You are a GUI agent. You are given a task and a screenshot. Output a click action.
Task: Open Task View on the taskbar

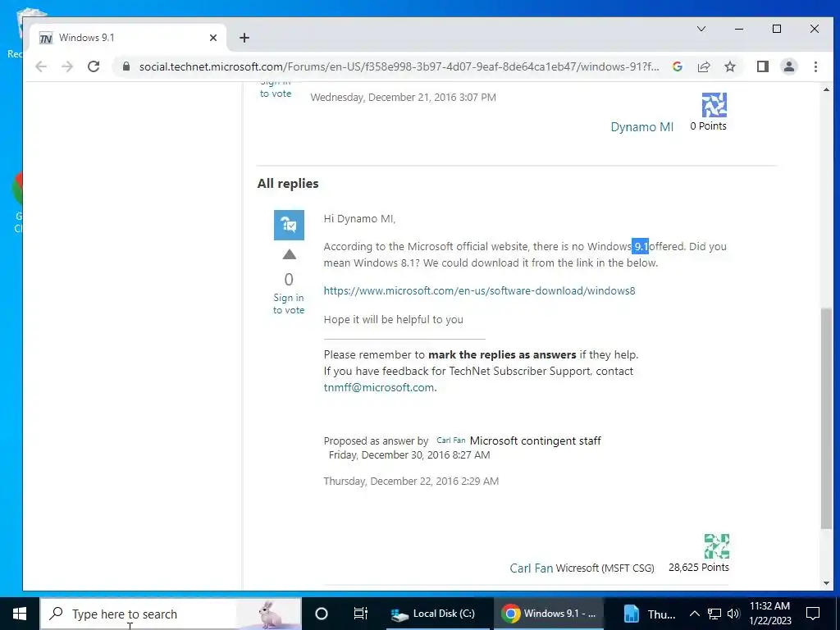(361, 614)
